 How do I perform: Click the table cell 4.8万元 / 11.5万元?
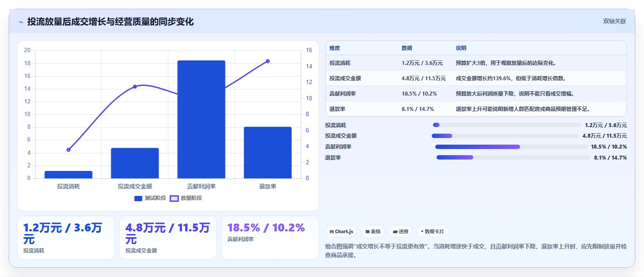click(x=424, y=78)
